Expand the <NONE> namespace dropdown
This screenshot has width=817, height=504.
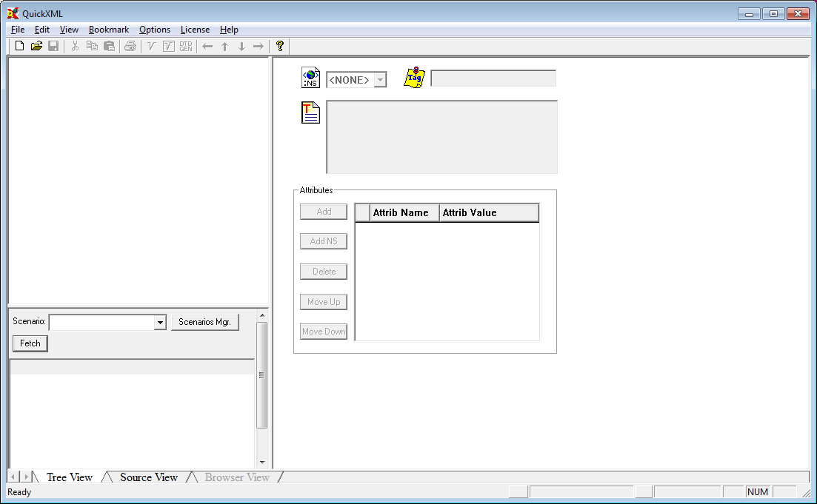(380, 80)
